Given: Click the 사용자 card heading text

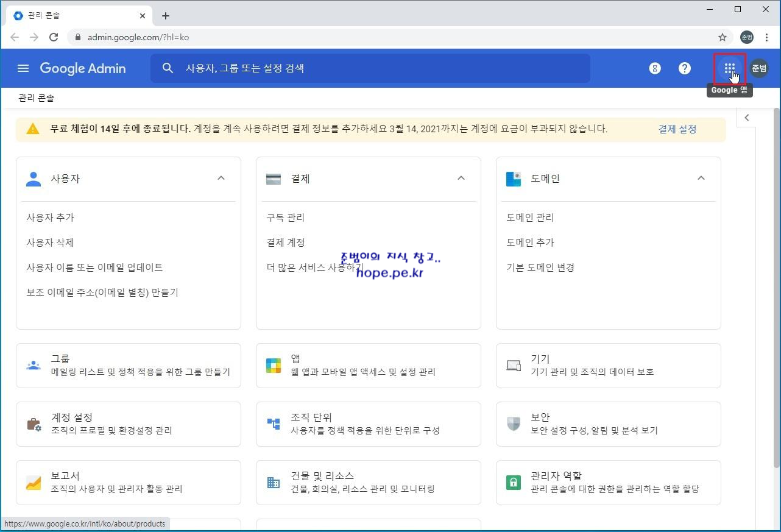Looking at the screenshot, I should (65, 179).
